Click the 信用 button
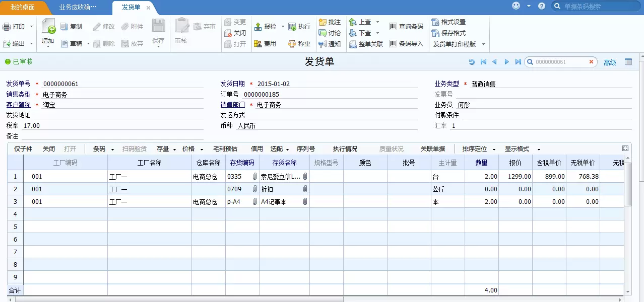This screenshot has height=302, width=644. pyautogui.click(x=257, y=149)
